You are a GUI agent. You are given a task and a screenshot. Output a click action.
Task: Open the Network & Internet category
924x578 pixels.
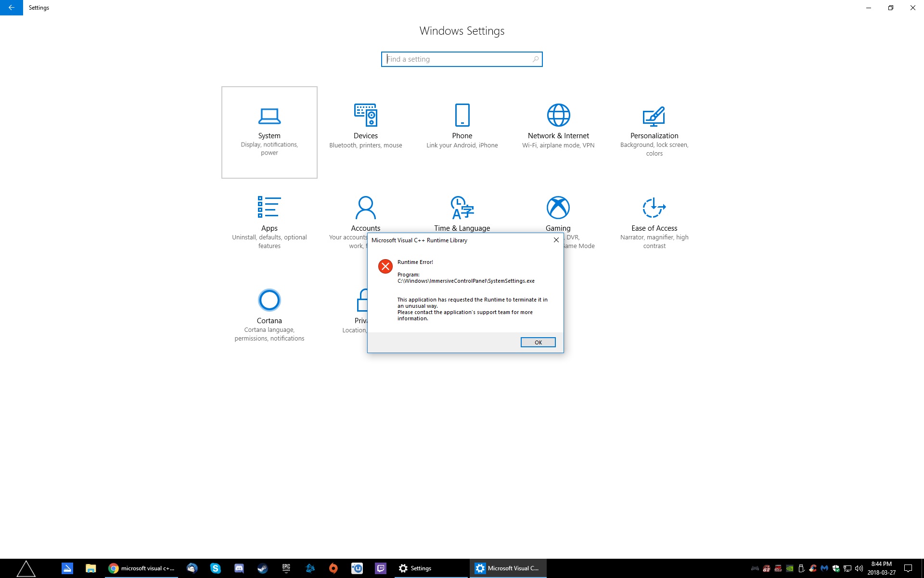[558, 126]
